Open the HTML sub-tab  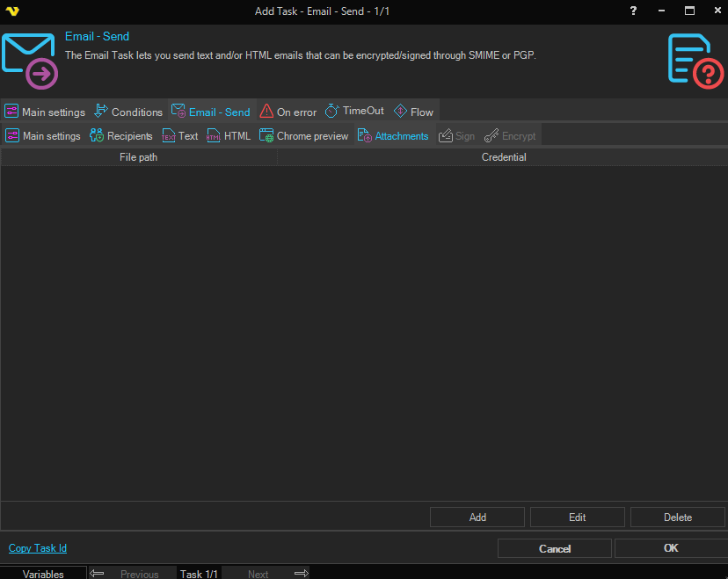(229, 136)
